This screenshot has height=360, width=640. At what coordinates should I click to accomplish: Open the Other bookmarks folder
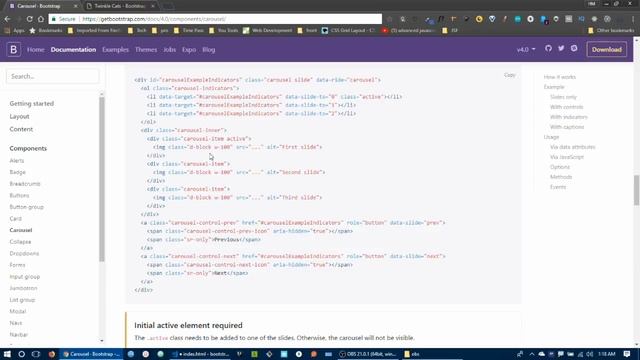click(x=611, y=30)
